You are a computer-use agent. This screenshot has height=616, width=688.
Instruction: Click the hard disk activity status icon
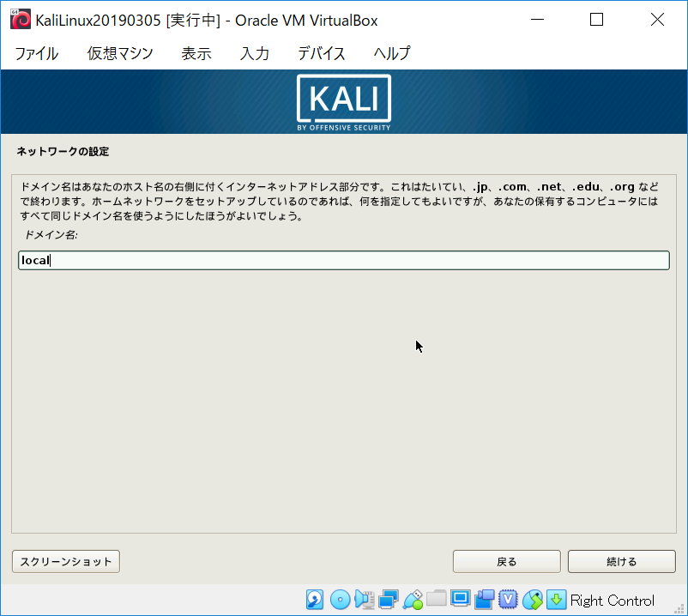coord(313,600)
